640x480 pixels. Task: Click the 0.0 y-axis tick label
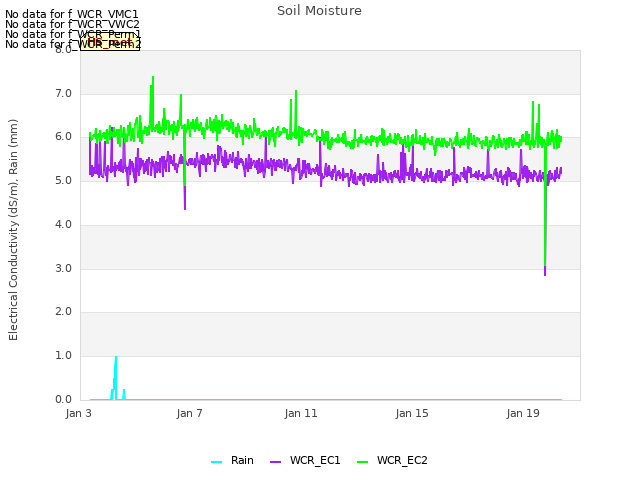pyautogui.click(x=63, y=399)
